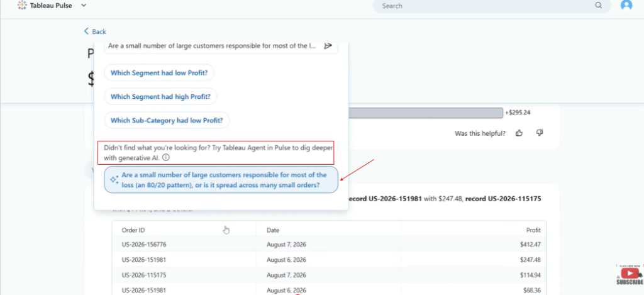Click the +$295.24 bar label
Image resolution: width=644 pixels, height=295 pixels.
[518, 112]
